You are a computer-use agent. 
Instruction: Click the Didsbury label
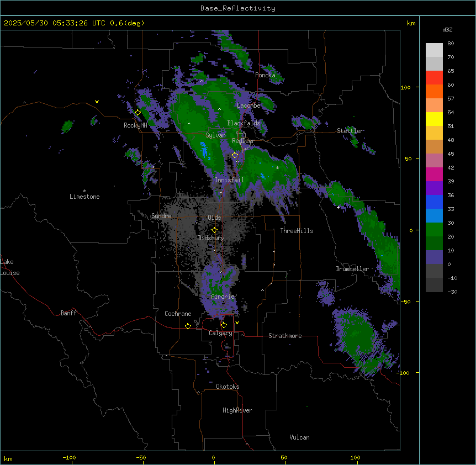pyautogui.click(x=211, y=238)
